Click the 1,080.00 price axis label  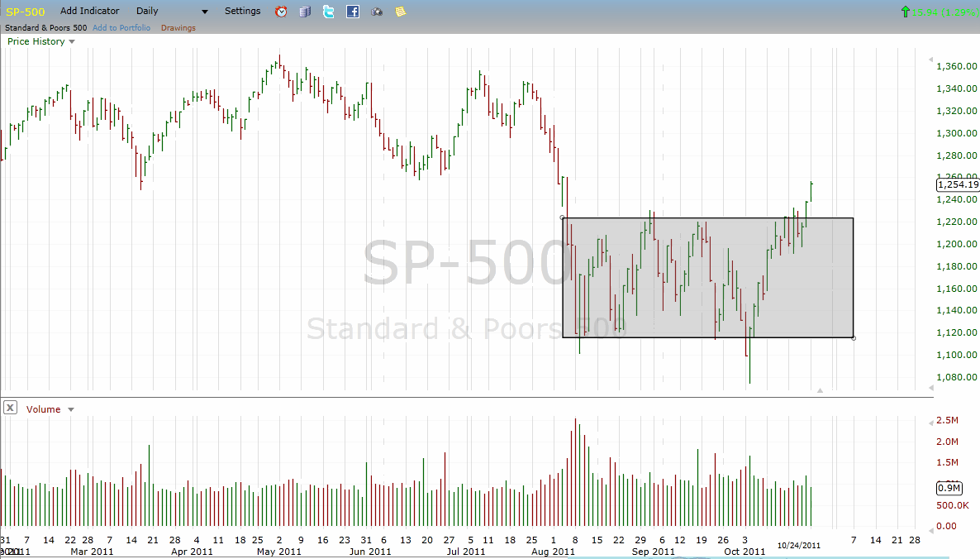956,377
